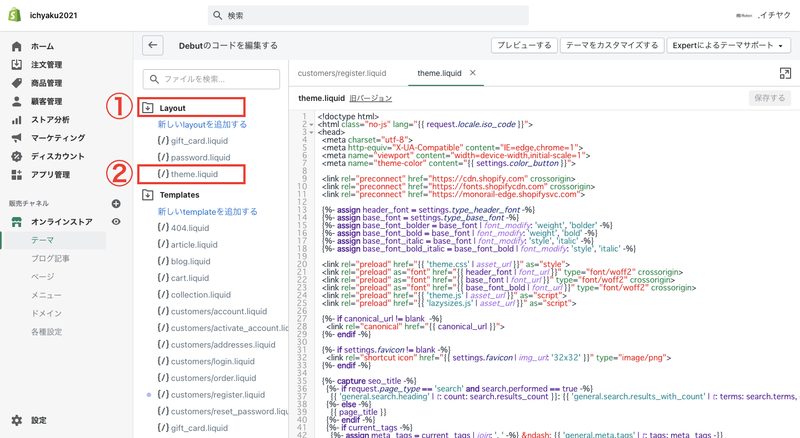The width and height of the screenshot is (800, 438).
Task: Open customers/reset_password.liquid template
Action: click(230, 411)
